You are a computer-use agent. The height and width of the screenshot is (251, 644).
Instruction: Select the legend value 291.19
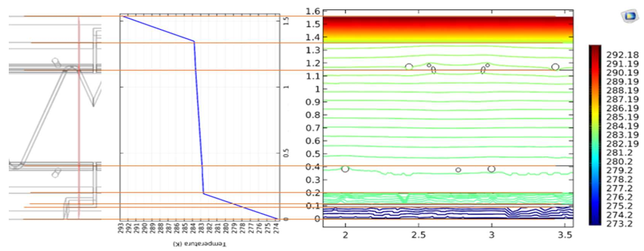pyautogui.click(x=622, y=64)
